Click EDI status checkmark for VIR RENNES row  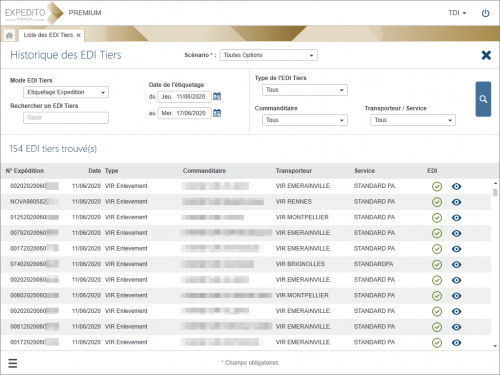[437, 202]
